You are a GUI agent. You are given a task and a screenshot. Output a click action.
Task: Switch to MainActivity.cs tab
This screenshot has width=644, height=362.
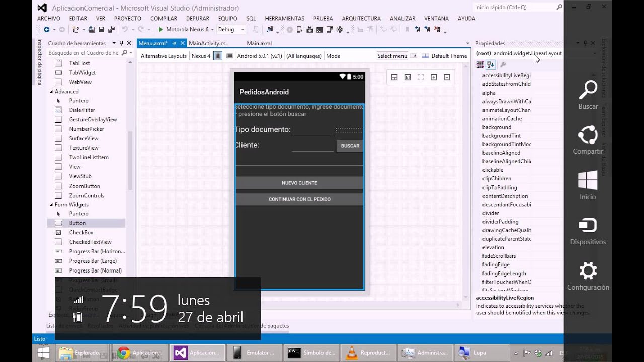coord(207,43)
